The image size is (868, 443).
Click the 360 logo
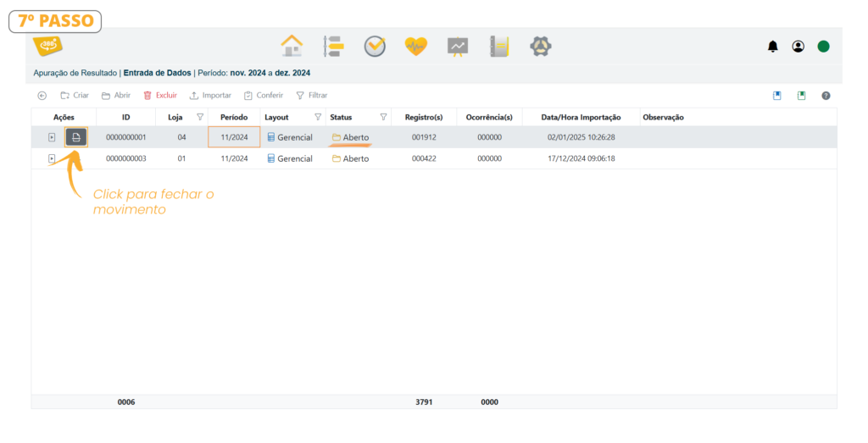pyautogui.click(x=47, y=46)
